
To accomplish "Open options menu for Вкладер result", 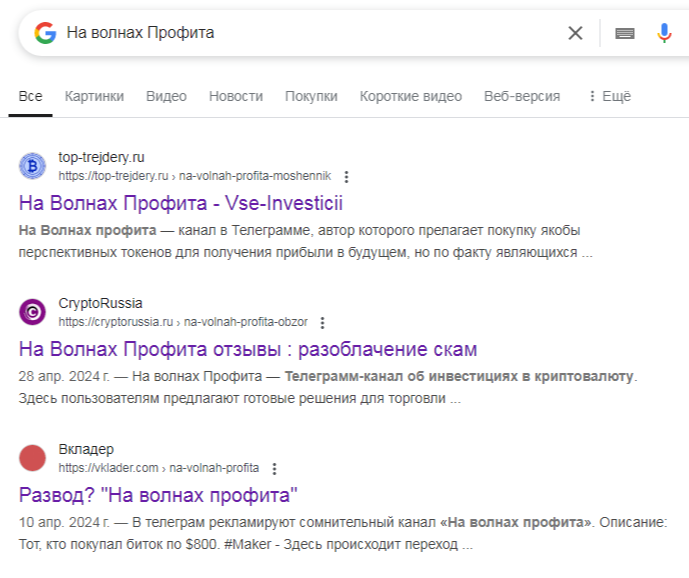I will pos(274,469).
